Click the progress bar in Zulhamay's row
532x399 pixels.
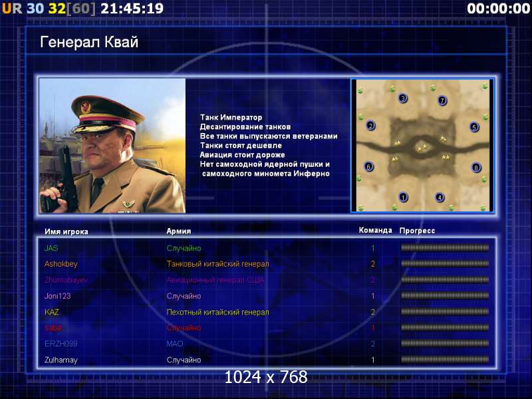coord(445,359)
